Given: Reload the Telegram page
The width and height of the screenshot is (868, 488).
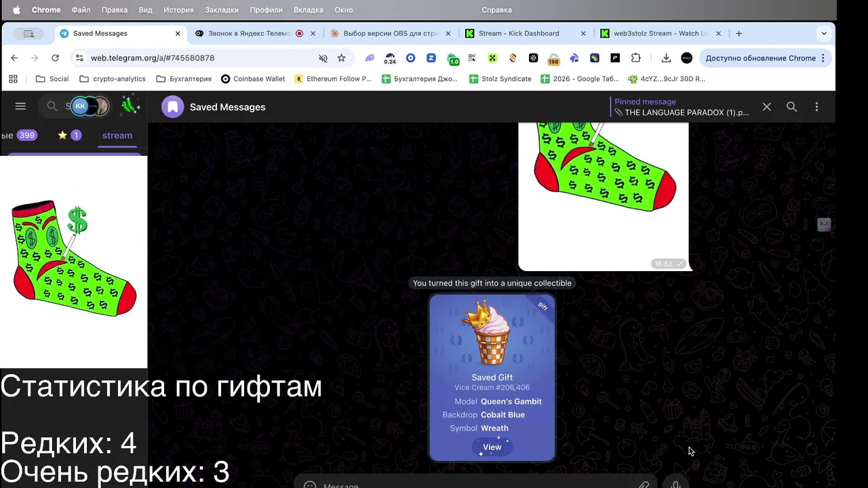Looking at the screenshot, I should tap(55, 58).
